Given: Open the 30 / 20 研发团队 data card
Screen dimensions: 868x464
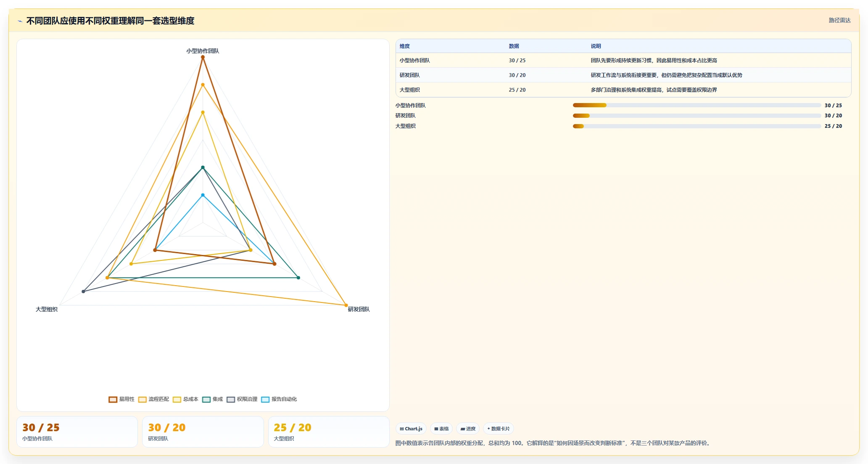Looking at the screenshot, I should tap(203, 432).
